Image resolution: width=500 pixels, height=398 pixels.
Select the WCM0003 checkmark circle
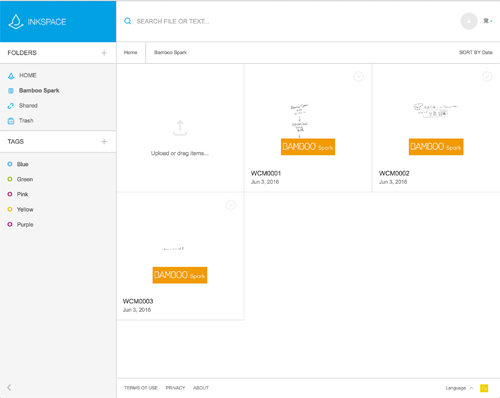point(231,205)
